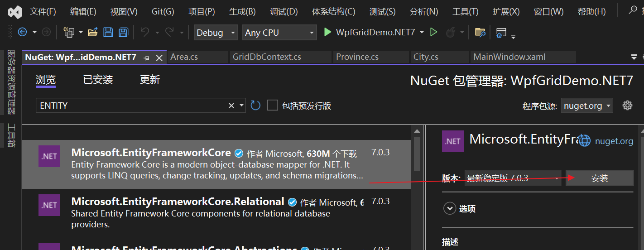Switch to the MainWindow.xaml tab
This screenshot has width=644, height=250.
[523, 57]
